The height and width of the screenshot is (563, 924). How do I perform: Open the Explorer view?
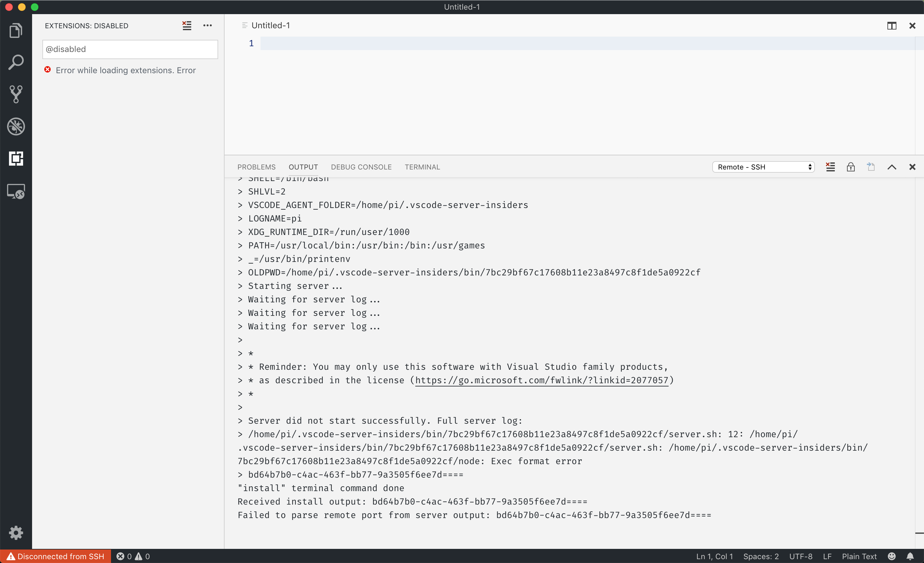[x=16, y=30]
